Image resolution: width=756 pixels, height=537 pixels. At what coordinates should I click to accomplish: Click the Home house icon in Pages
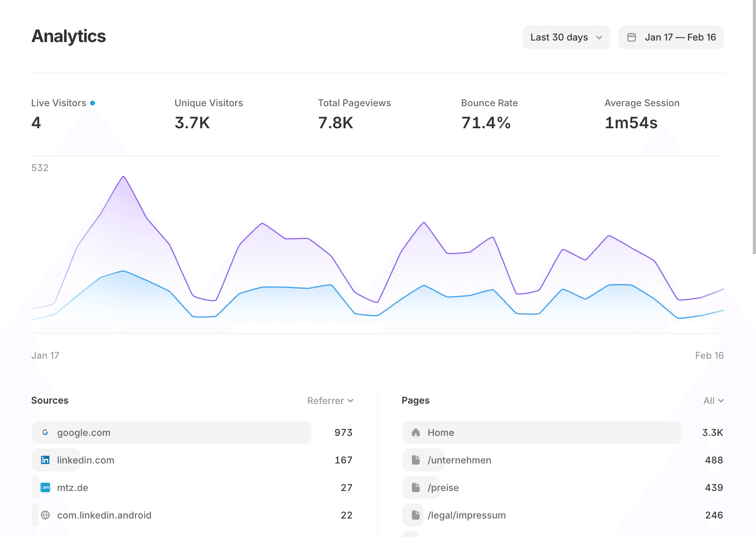(416, 432)
